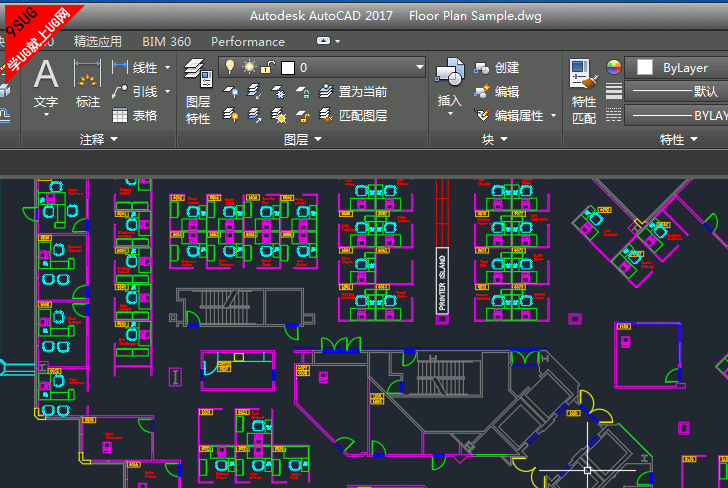This screenshot has height=488, width=728.
Task: Click the 编辑属性 edit attributes button
Action: pos(508,115)
